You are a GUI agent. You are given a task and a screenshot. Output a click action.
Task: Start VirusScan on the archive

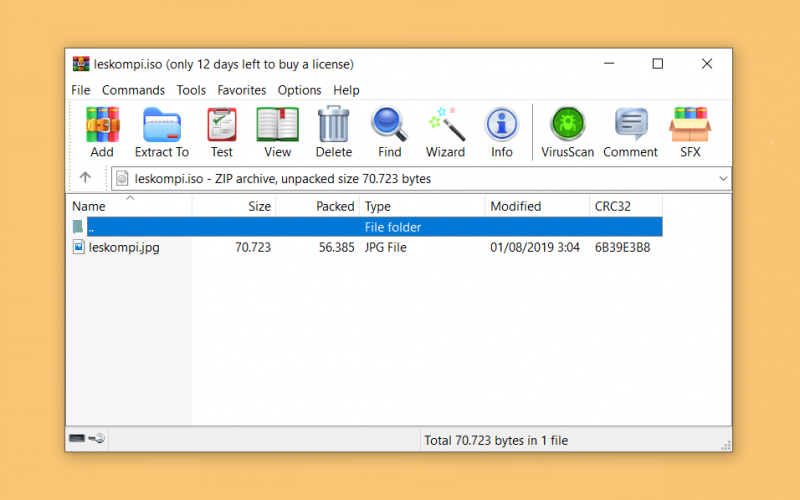[x=567, y=124]
